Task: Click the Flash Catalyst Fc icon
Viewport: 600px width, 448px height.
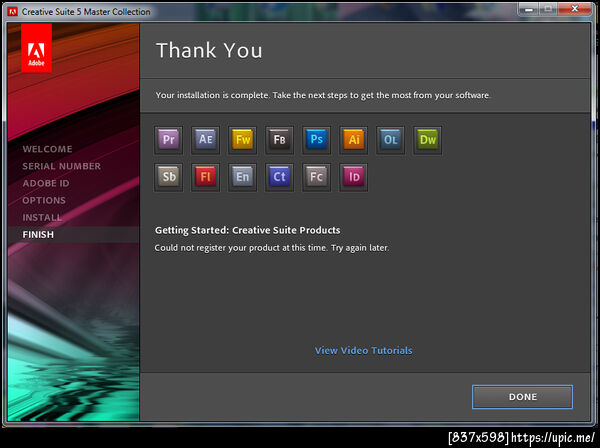Action: coord(316,177)
